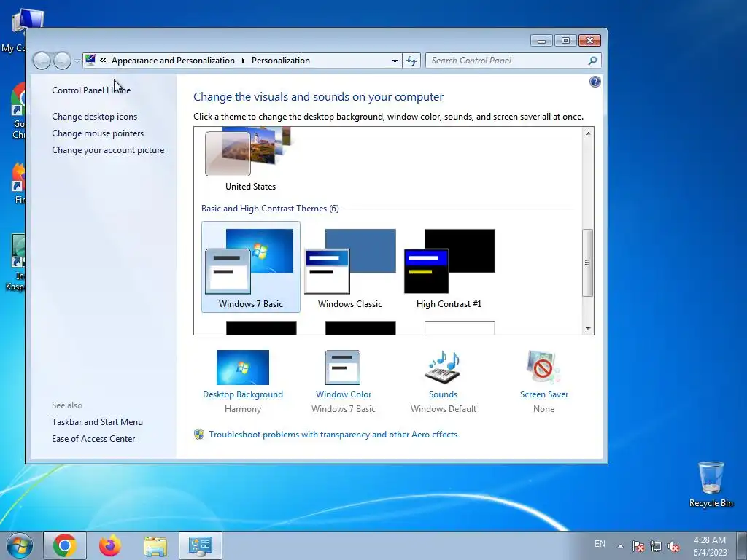Click the Personalization breadcrumb
Image resolution: width=747 pixels, height=560 pixels.
coord(281,61)
